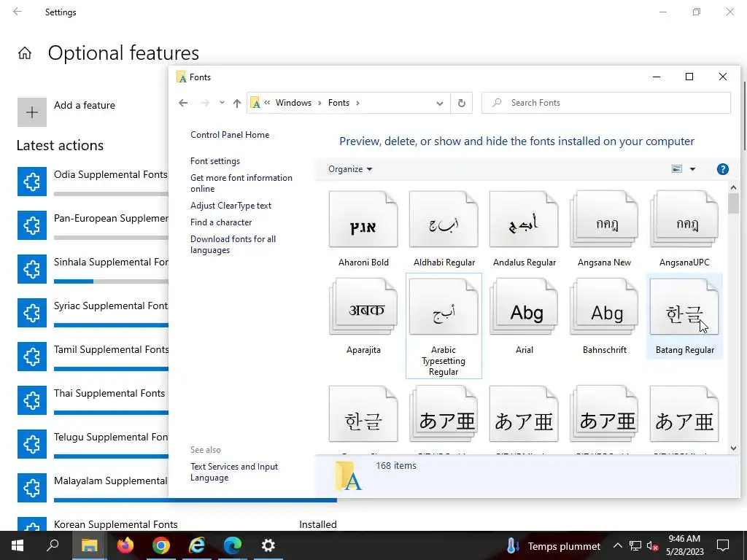Open the Aharoni Bold font

[x=363, y=229]
